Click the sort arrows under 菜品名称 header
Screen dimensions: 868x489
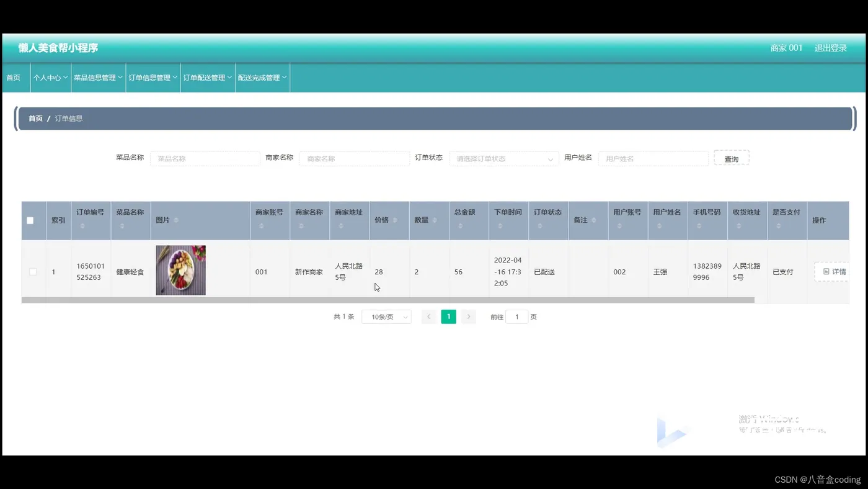point(122,226)
